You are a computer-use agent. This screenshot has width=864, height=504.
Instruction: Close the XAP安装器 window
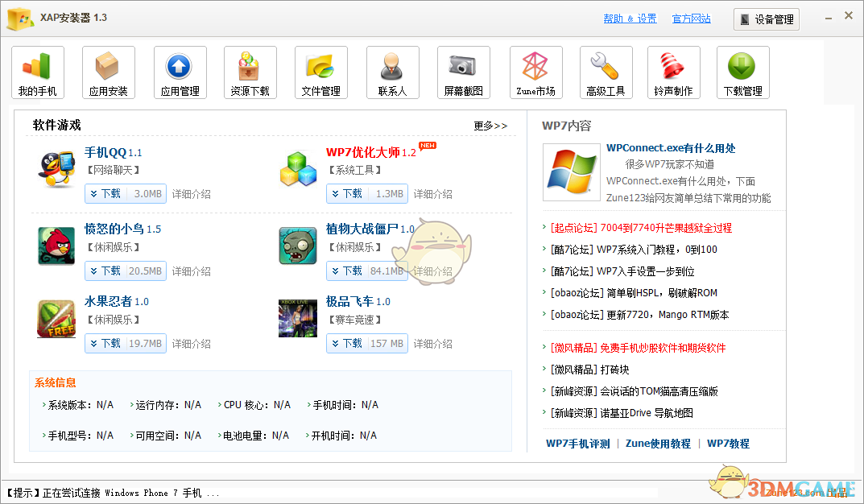tap(849, 16)
